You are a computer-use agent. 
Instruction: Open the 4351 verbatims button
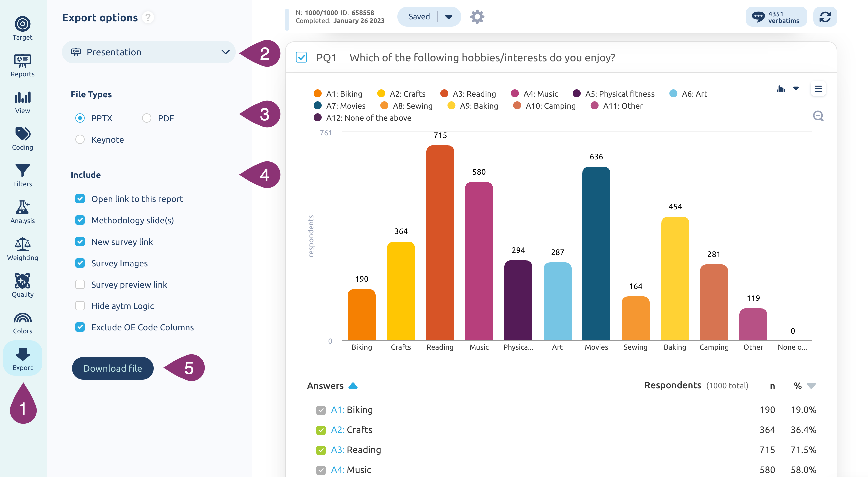point(776,17)
